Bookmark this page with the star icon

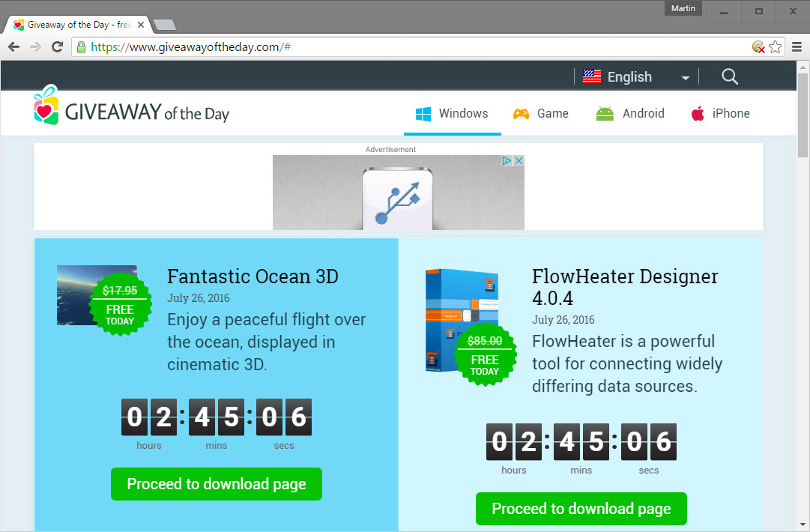click(x=776, y=47)
